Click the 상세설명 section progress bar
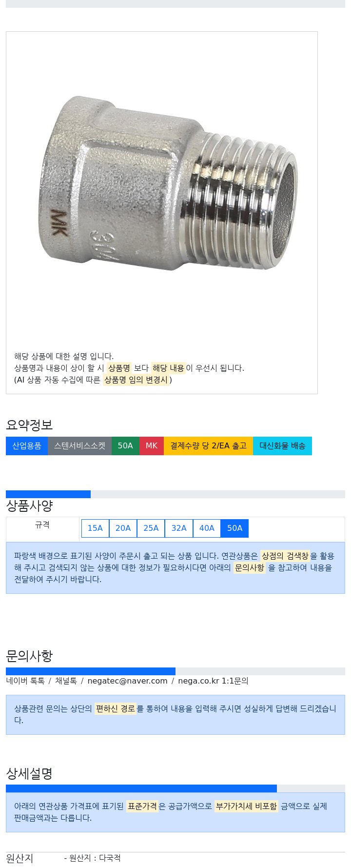Image resolution: width=351 pixels, height=868 pixels. pos(175,788)
